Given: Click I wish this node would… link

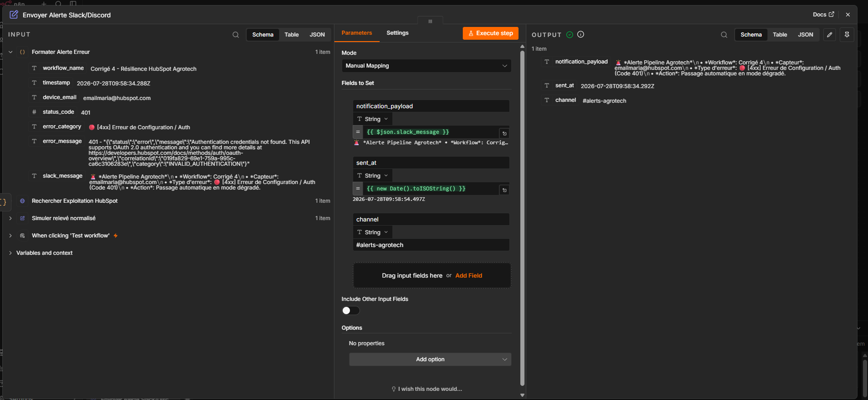Looking at the screenshot, I should 427,389.
